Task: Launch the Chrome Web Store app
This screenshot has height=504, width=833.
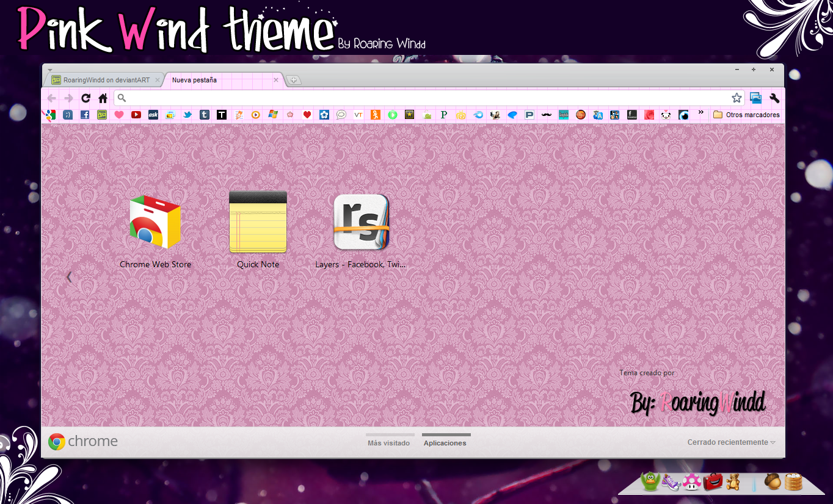Action: [155, 231]
